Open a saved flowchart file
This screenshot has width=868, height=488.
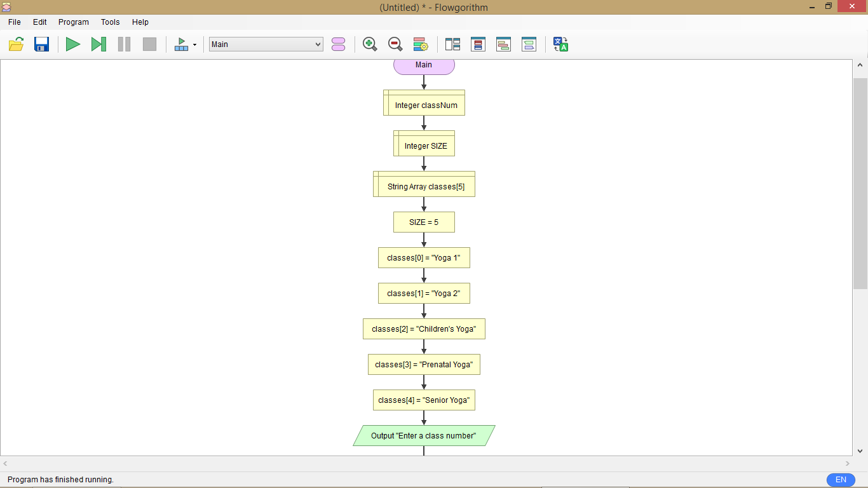pos(15,44)
